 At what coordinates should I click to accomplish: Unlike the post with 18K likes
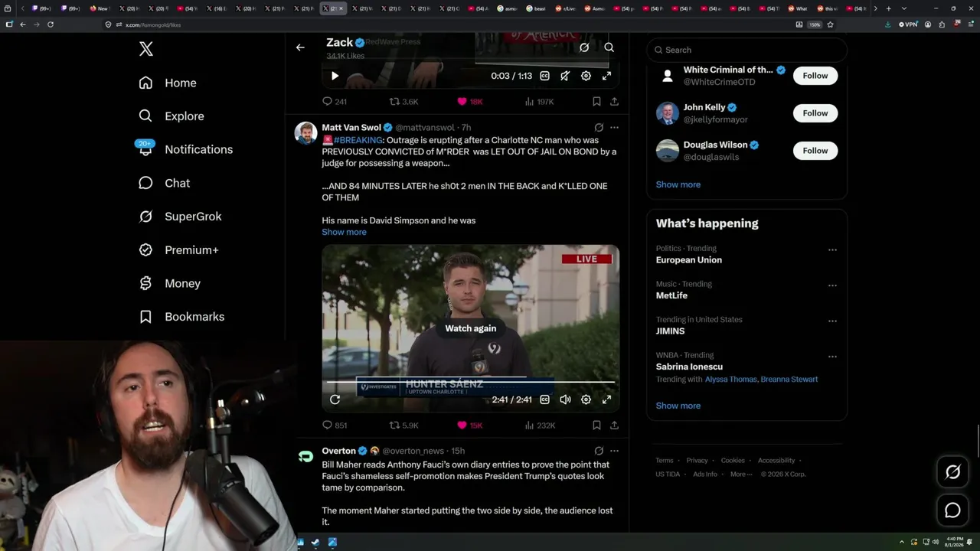coord(470,102)
